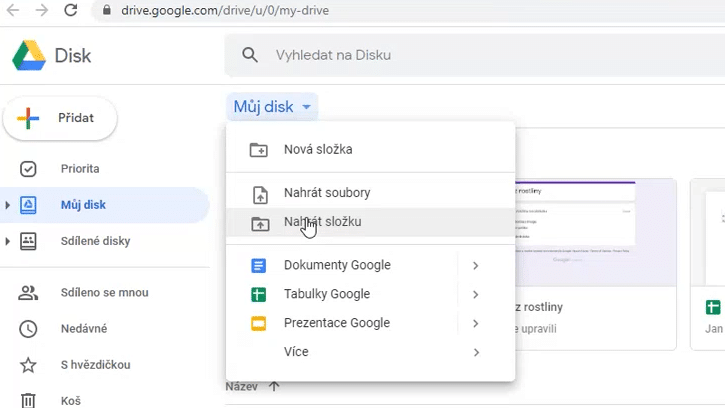Click the Disk title text
Image resolution: width=725 pixels, height=408 pixels.
tap(73, 56)
